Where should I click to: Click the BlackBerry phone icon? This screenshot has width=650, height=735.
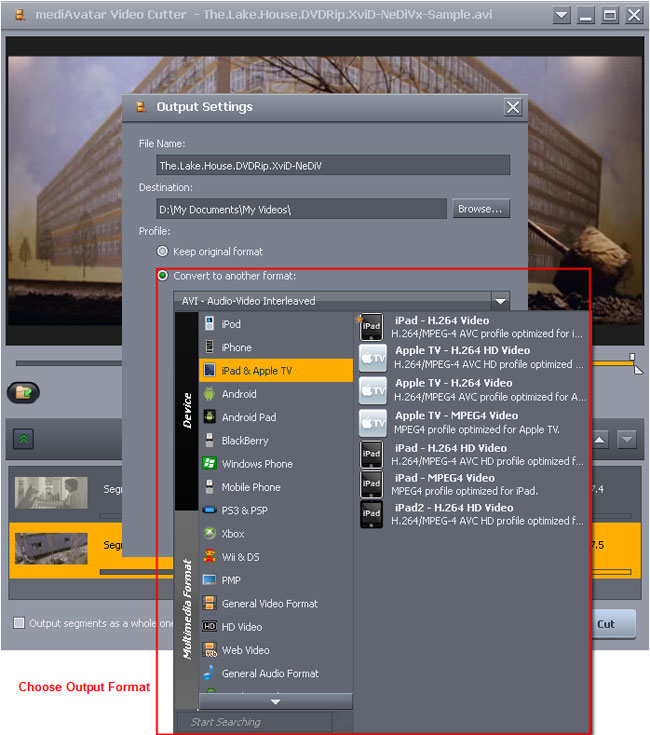point(209,440)
